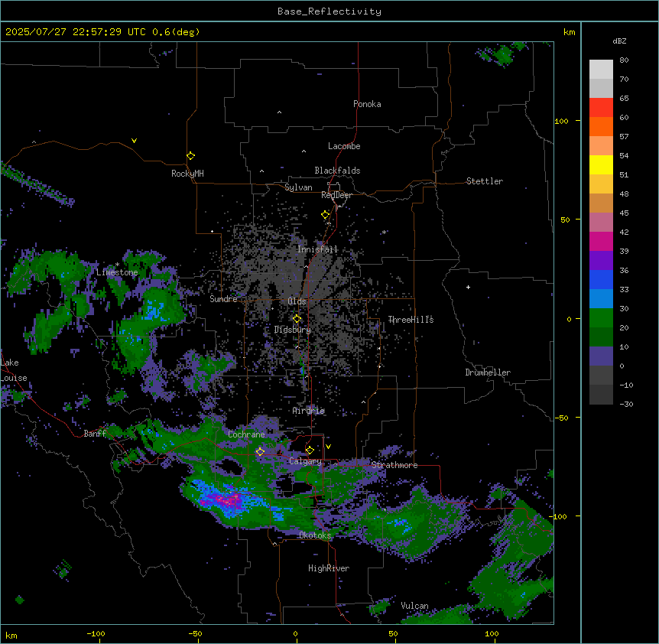Select the Drumheller label
Viewport: 659px width, 644px height.
pos(488,372)
